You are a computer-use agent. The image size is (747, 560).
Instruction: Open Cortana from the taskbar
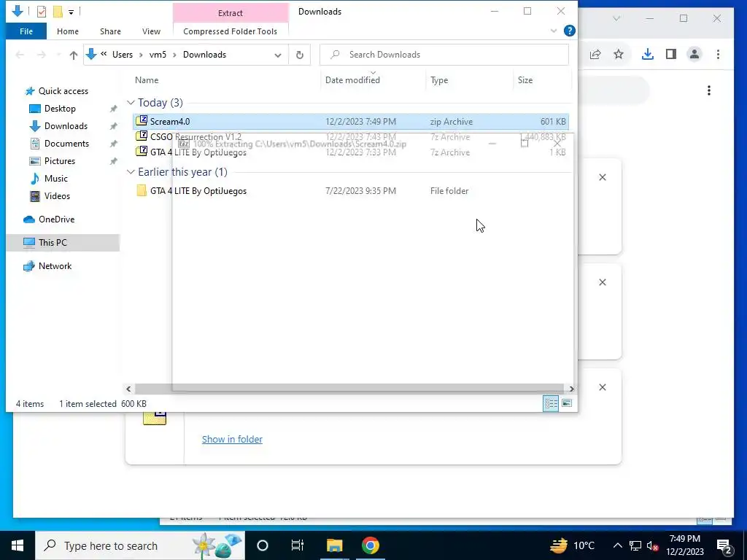263,545
